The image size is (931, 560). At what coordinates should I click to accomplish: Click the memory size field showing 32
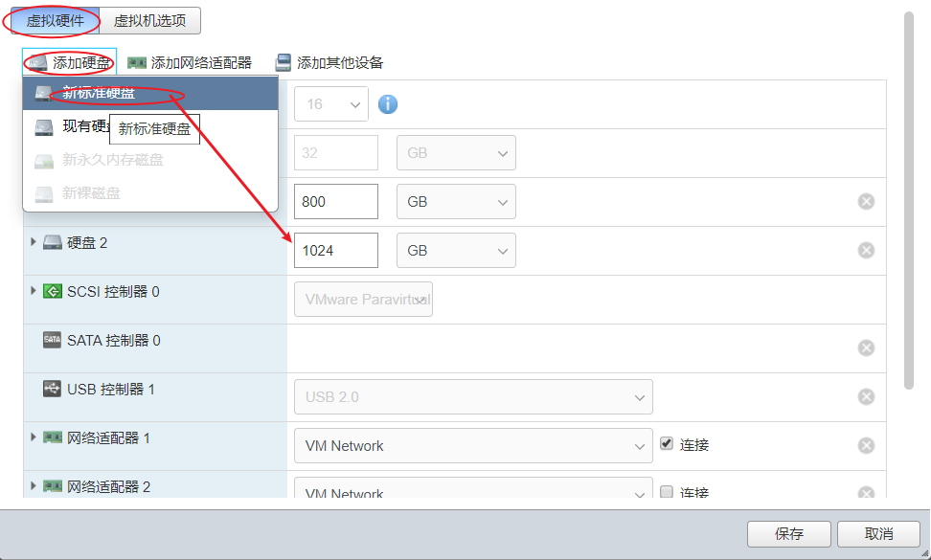[336, 153]
